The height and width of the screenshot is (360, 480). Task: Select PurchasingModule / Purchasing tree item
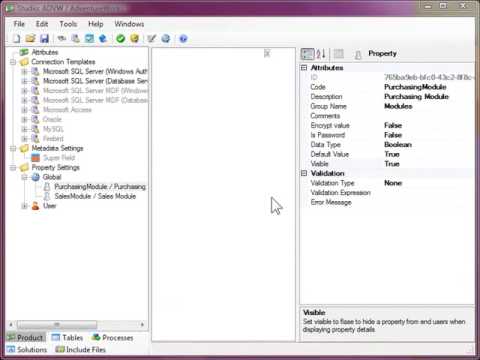100,187
